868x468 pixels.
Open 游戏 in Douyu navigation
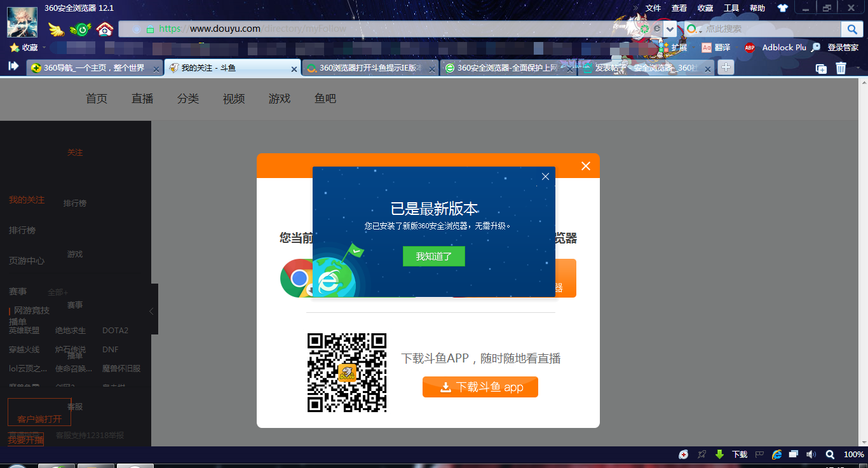tap(280, 99)
